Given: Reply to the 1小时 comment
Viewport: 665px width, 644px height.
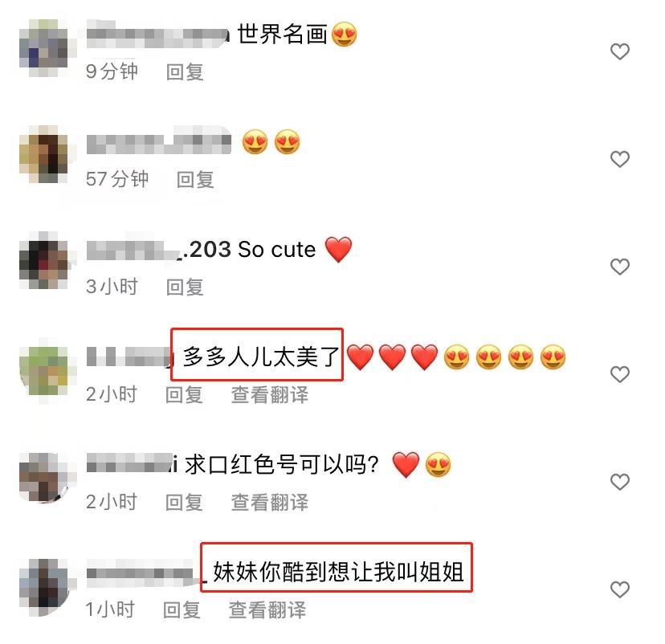Looking at the screenshot, I should (x=182, y=610).
